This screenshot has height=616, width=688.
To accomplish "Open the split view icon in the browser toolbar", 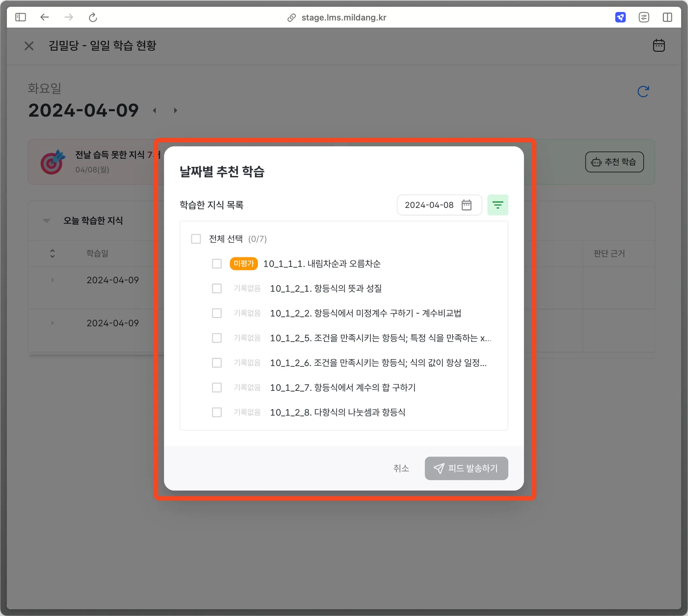I will point(667,17).
